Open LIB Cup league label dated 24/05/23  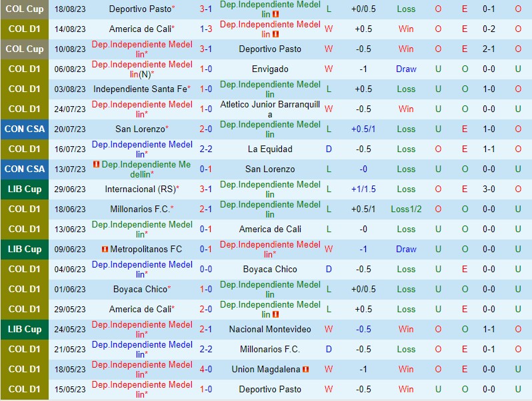[25, 330]
